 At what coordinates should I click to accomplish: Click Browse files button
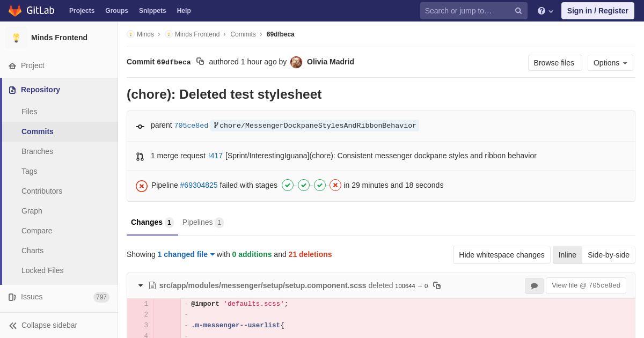[x=555, y=63]
